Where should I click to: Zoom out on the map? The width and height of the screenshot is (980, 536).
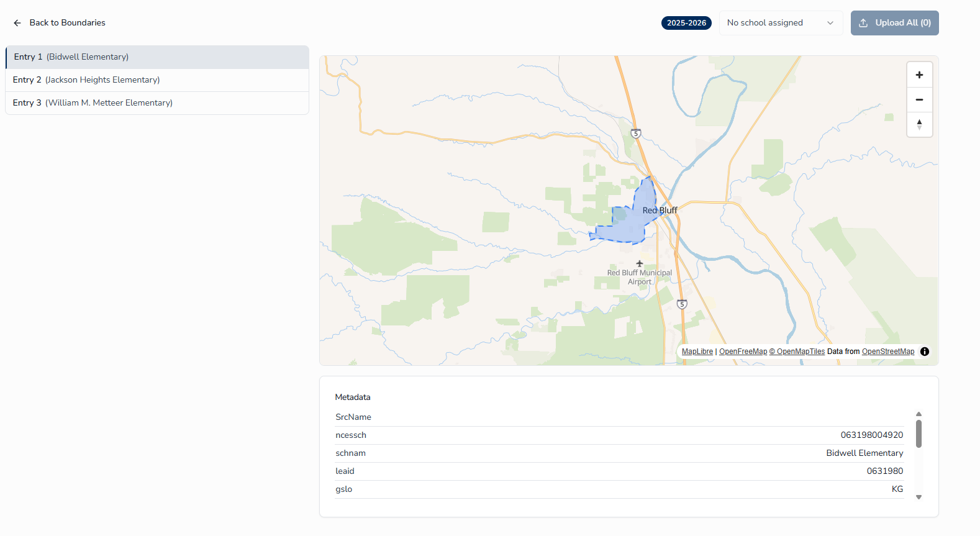tap(919, 99)
